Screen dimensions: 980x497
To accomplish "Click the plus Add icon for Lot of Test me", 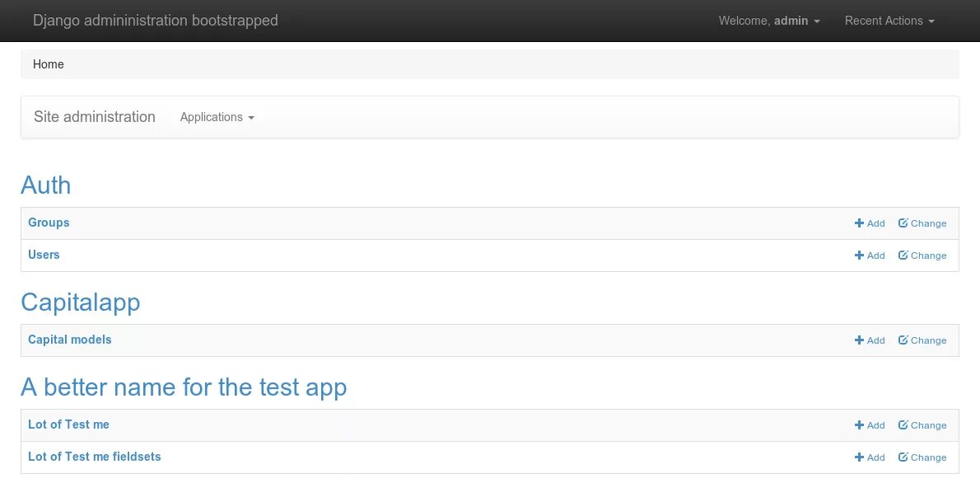I will (x=859, y=425).
